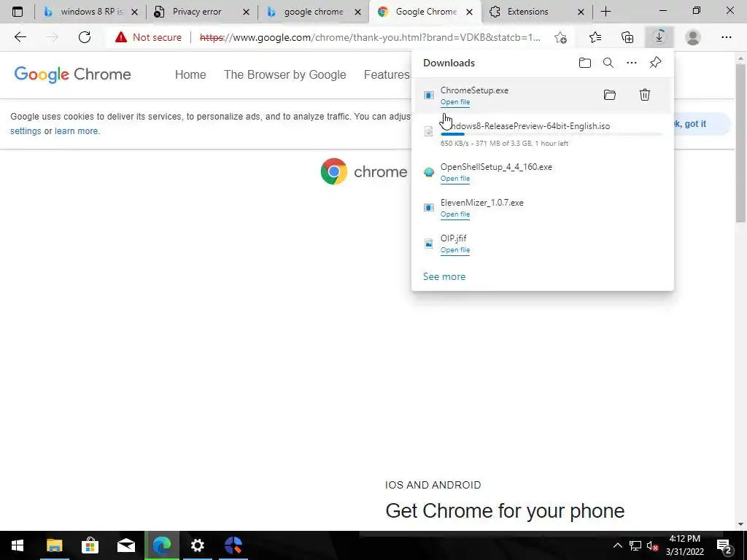The height and width of the screenshot is (560, 747).
Task: Close the Extensions tab
Action: click(581, 12)
